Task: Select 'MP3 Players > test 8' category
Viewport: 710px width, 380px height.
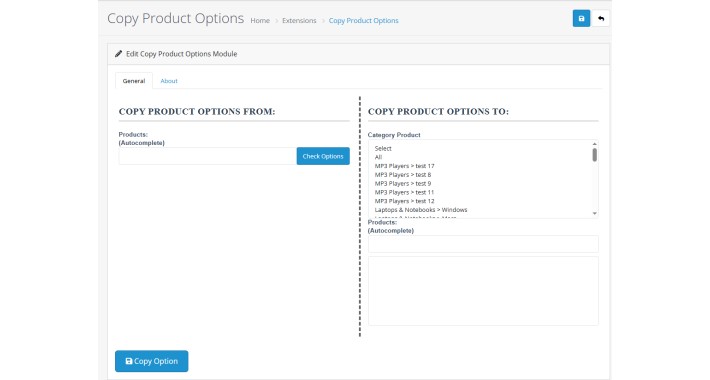Action: [480, 175]
